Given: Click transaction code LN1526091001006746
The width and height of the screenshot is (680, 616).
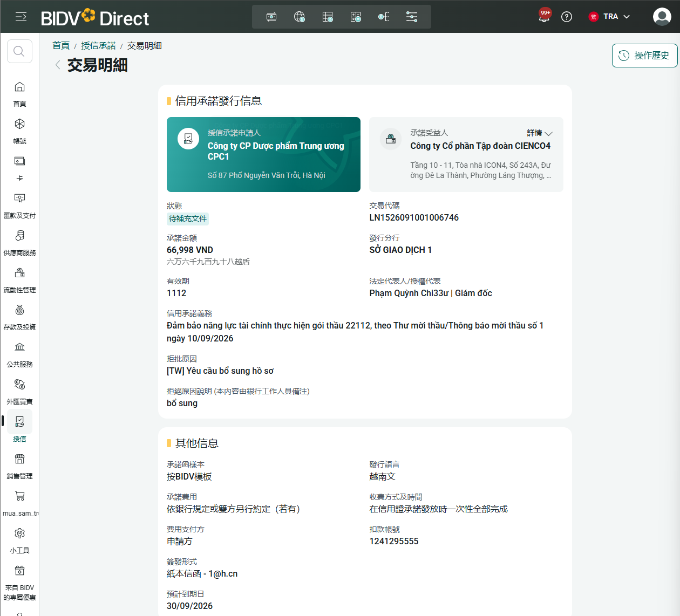Looking at the screenshot, I should tap(414, 218).
